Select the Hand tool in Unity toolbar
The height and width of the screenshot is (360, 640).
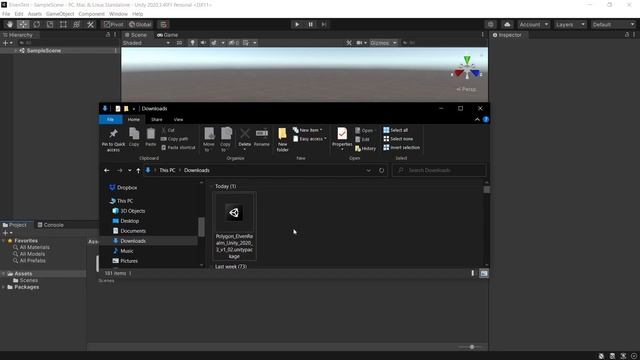pos(9,24)
